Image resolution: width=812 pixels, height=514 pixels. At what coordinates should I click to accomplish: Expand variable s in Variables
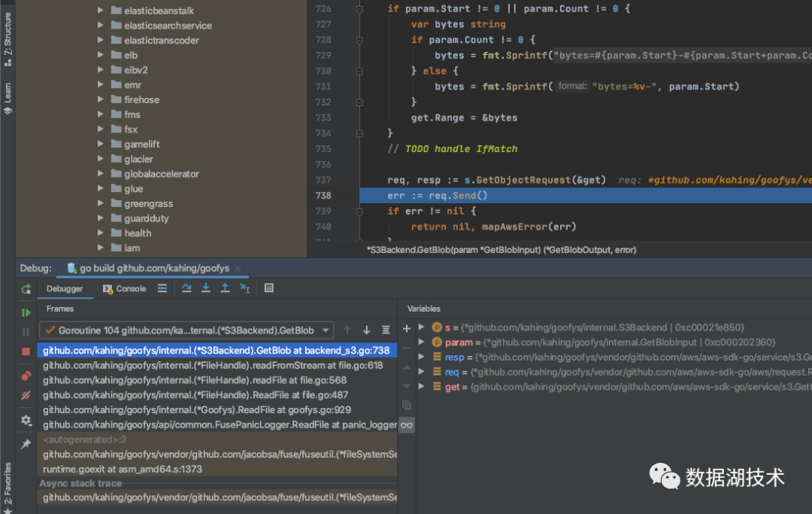(x=422, y=327)
